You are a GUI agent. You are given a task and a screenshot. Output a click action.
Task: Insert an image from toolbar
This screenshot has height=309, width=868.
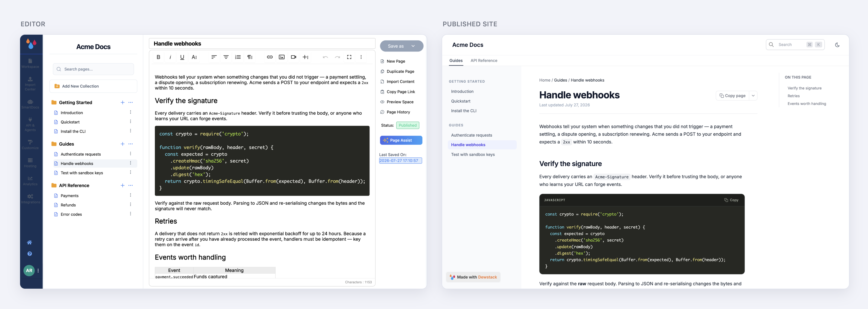282,57
